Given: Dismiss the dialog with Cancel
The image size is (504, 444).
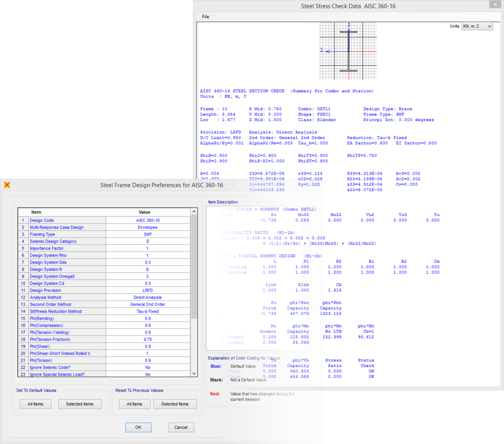Looking at the screenshot, I should pos(181,427).
